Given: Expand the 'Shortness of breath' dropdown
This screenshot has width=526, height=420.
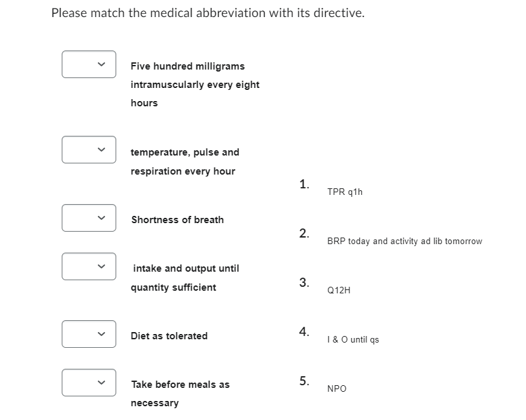Looking at the screenshot, I should 89,218.
